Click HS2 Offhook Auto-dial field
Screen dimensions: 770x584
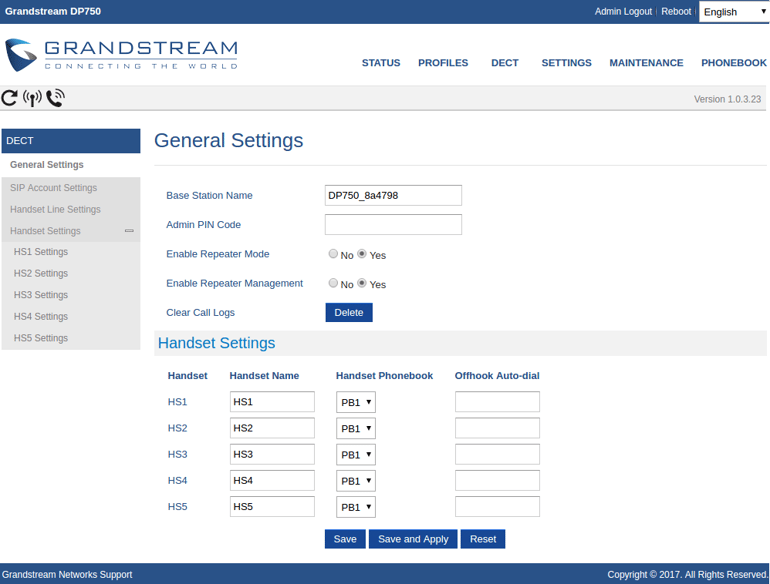pyautogui.click(x=497, y=428)
